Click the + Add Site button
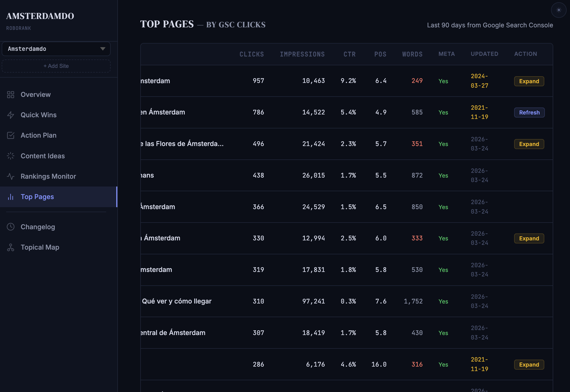 (x=56, y=66)
